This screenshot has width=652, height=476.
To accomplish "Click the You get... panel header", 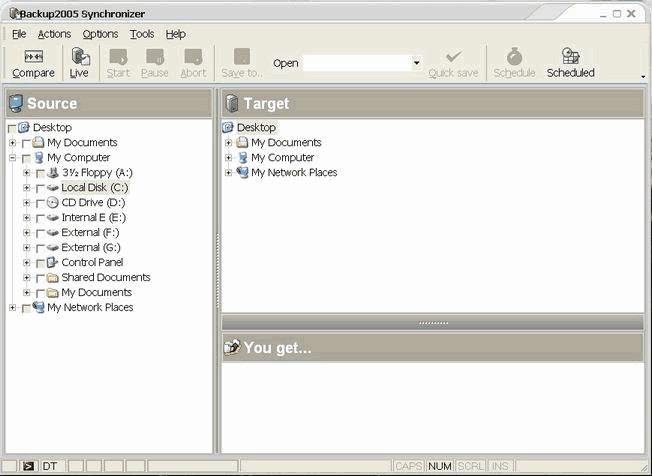I will tap(433, 348).
